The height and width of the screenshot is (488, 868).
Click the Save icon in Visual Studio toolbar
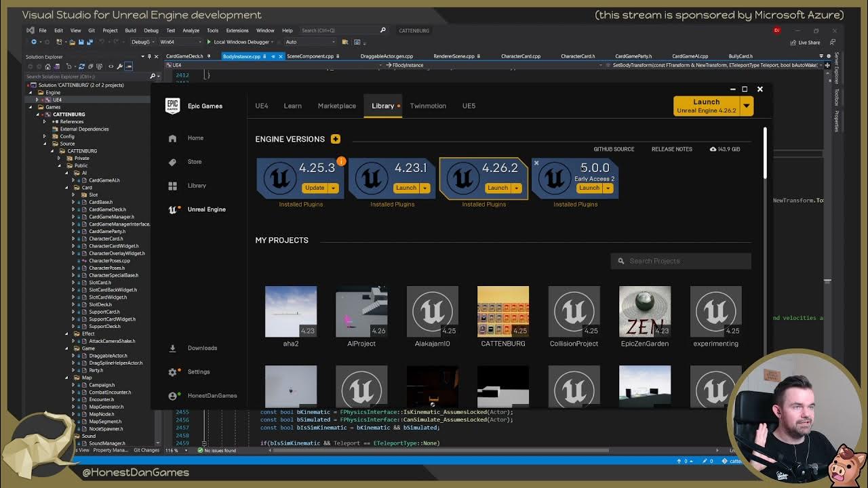pyautogui.click(x=81, y=42)
